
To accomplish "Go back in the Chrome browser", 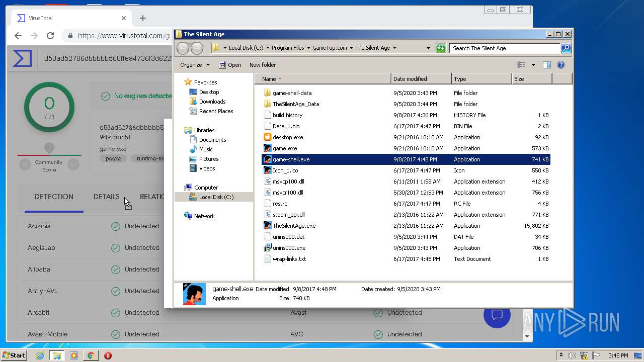I will [18, 36].
